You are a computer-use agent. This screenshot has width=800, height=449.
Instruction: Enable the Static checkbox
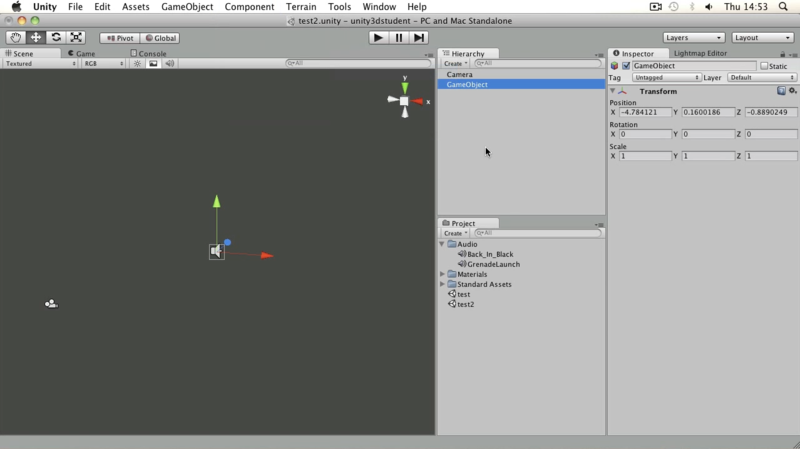point(764,66)
